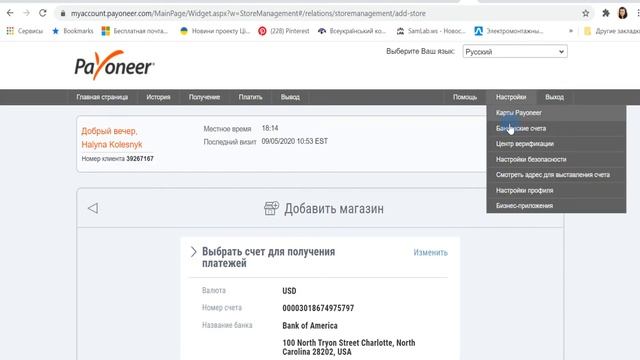The height and width of the screenshot is (360, 640).
Task: Click the Halyna Kolesnyk name
Action: click(112, 144)
